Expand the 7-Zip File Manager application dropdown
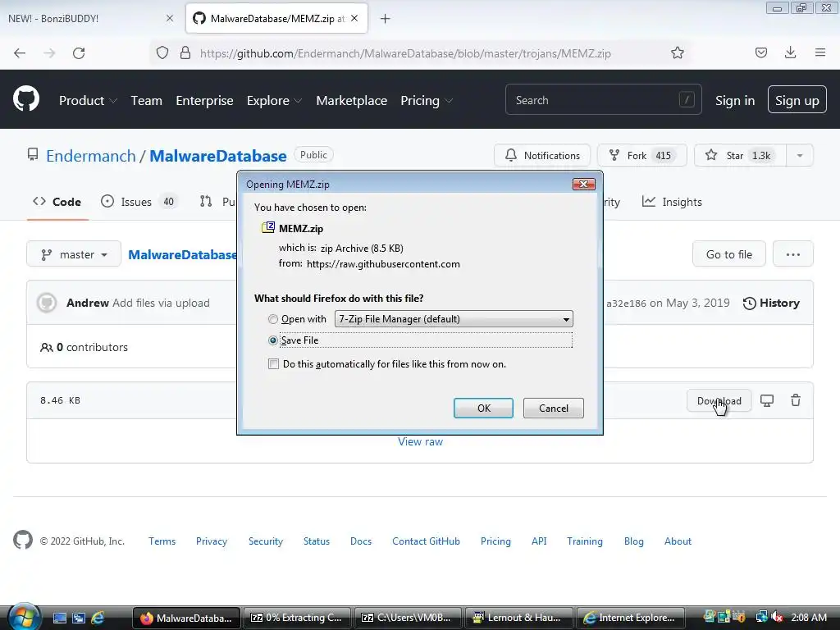The height and width of the screenshot is (630, 840). coord(453,319)
